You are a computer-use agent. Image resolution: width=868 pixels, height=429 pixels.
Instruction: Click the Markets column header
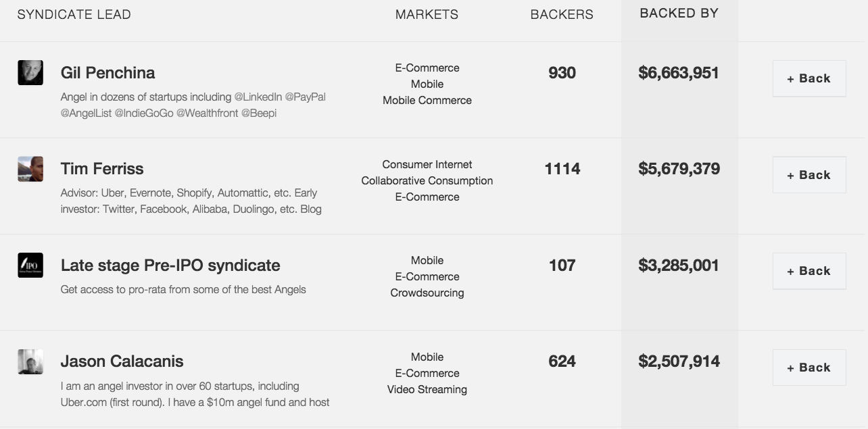tap(427, 15)
